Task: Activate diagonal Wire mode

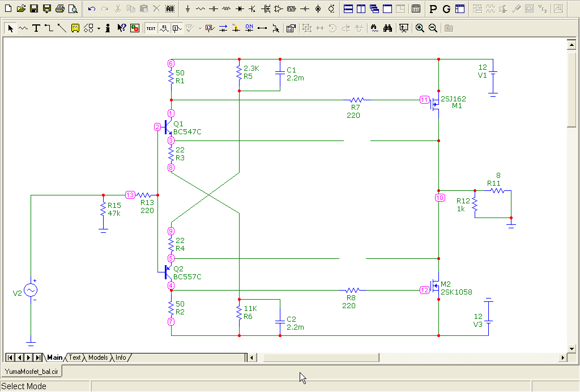Action: [x=62, y=28]
